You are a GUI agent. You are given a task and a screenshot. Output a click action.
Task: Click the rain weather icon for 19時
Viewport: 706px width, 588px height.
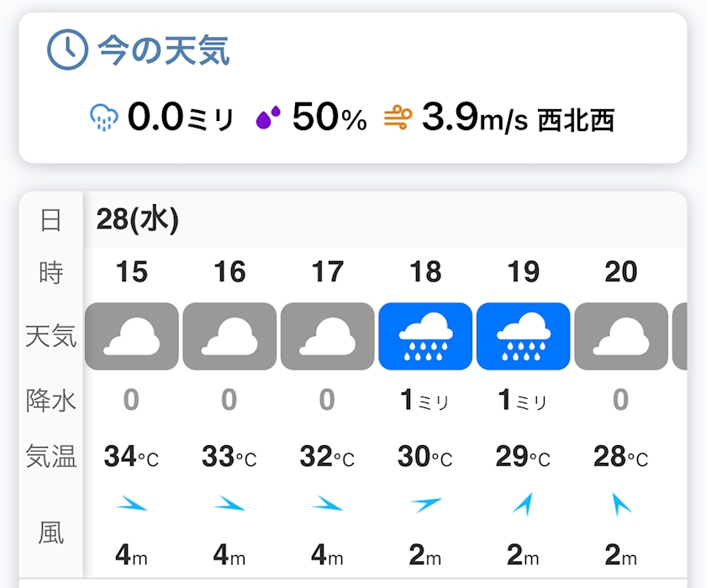(523, 336)
